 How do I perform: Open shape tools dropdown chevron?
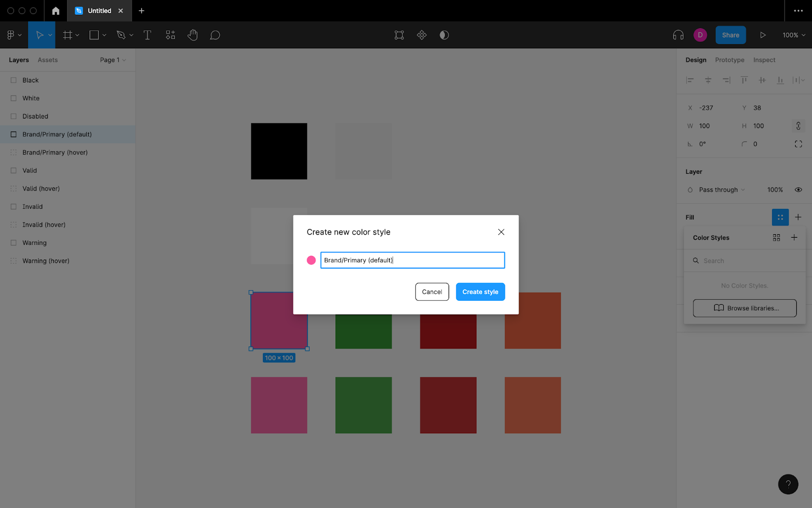[104, 35]
